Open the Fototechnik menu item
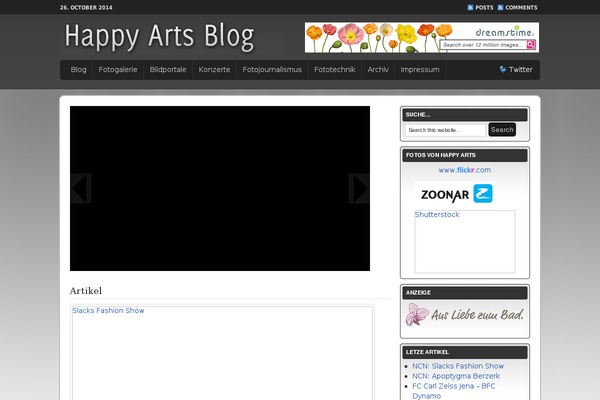This screenshot has height=400, width=600. (x=335, y=70)
